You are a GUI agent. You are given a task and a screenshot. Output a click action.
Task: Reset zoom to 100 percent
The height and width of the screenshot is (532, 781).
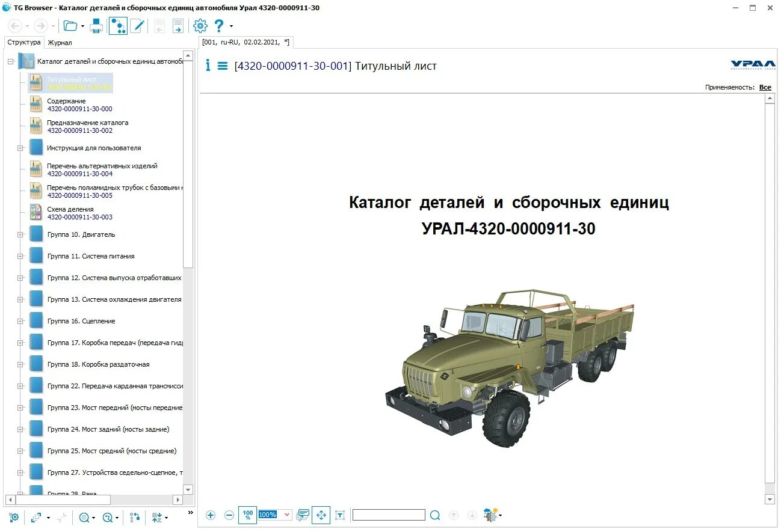tap(247, 515)
